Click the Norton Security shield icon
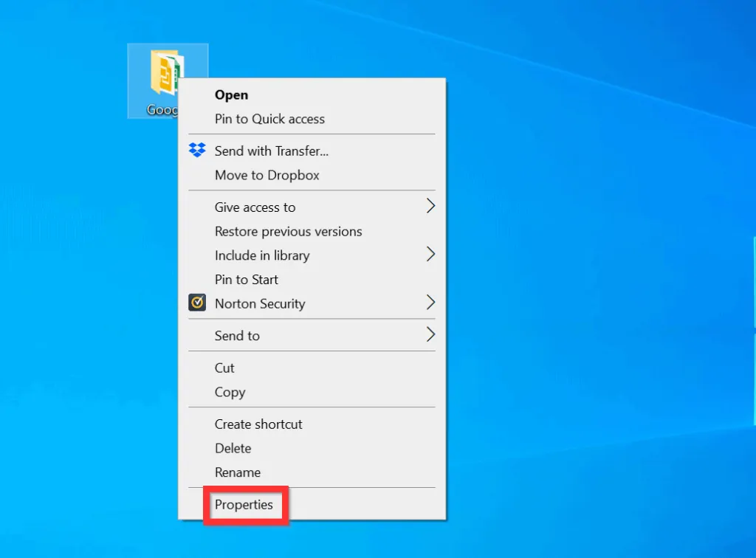 coord(196,303)
